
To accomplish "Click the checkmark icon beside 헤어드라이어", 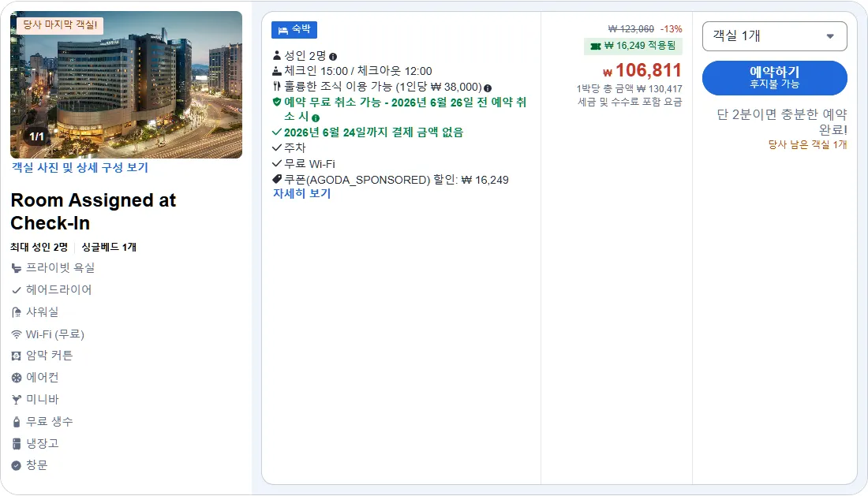I will point(17,290).
